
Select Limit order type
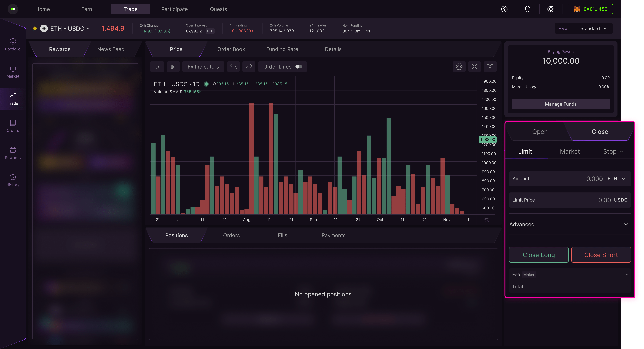(x=525, y=152)
